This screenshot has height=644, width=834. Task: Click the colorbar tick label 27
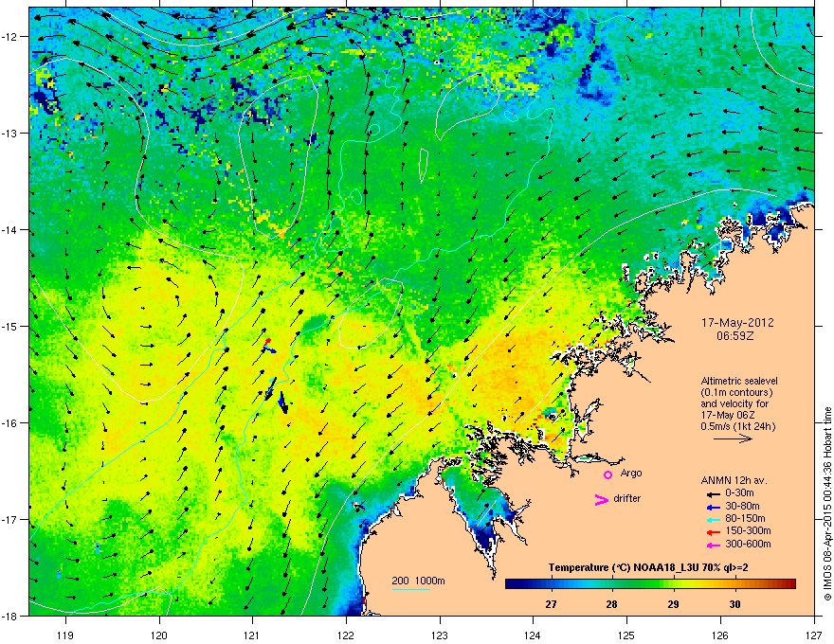(x=551, y=604)
